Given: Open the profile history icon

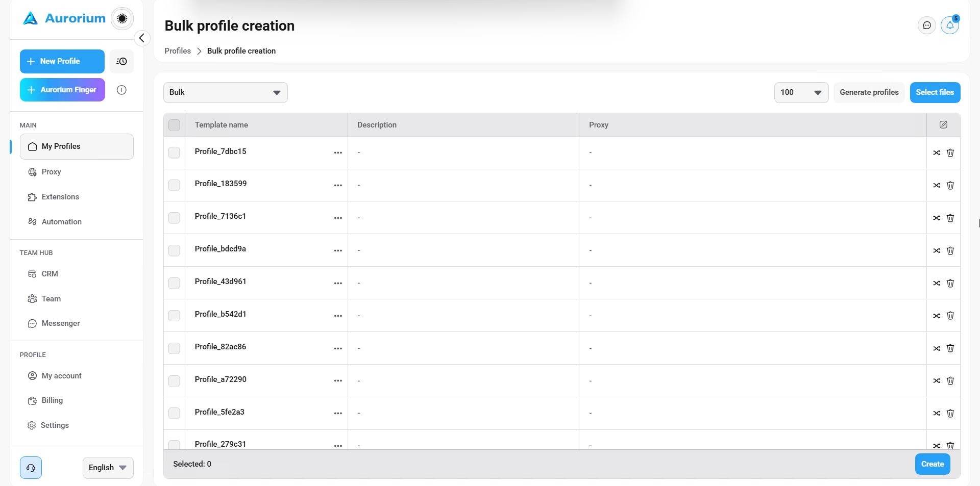Looking at the screenshot, I should click(x=121, y=61).
